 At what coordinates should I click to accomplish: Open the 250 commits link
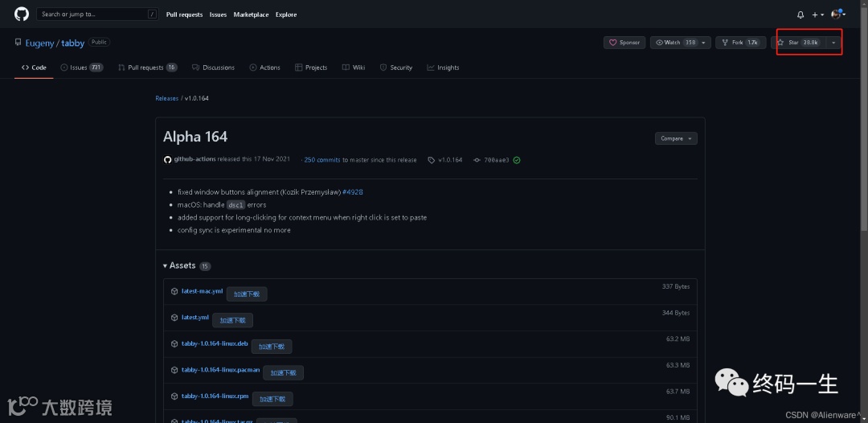(322, 160)
